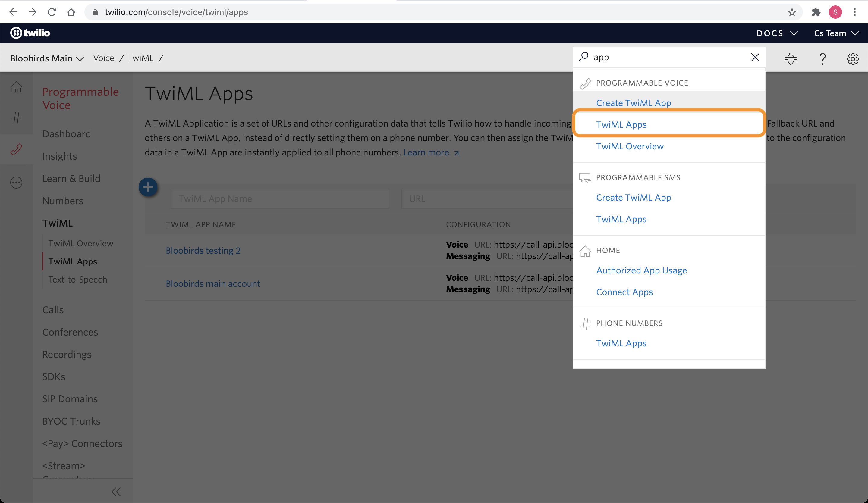Open Text-to-Speech in the sidebar
This screenshot has width=868, height=503.
[77, 280]
